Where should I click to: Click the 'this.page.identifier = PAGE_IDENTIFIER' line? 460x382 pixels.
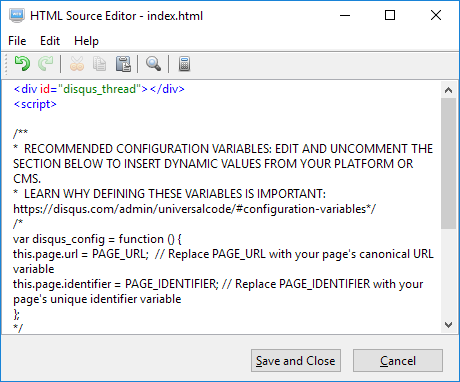click(218, 284)
